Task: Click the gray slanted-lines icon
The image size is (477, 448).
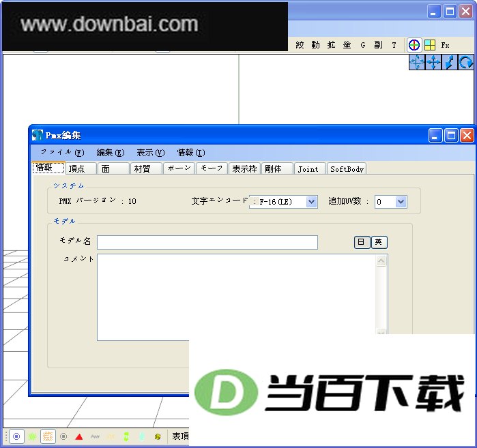Action: coord(95,437)
